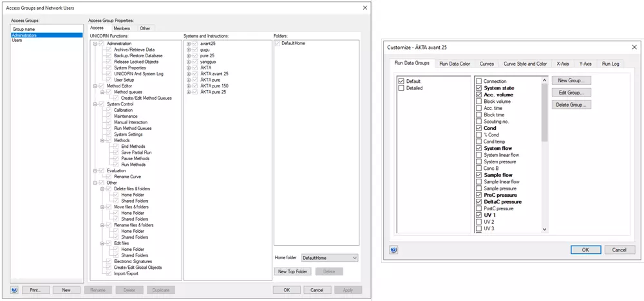644x301 pixels.
Task: Enable the Detailed group checkbox
Action: tap(401, 88)
